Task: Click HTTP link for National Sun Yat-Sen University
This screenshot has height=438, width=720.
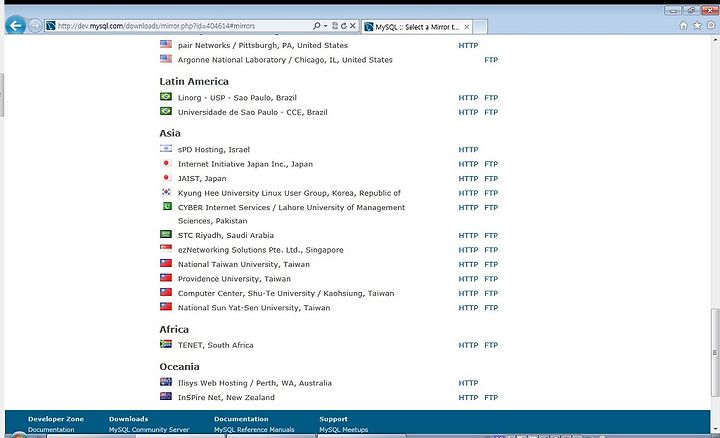Action: coord(468,308)
